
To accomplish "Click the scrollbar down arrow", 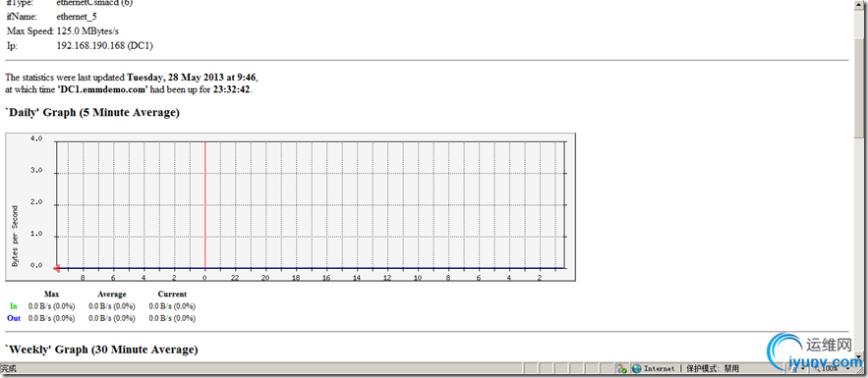I will [858, 358].
